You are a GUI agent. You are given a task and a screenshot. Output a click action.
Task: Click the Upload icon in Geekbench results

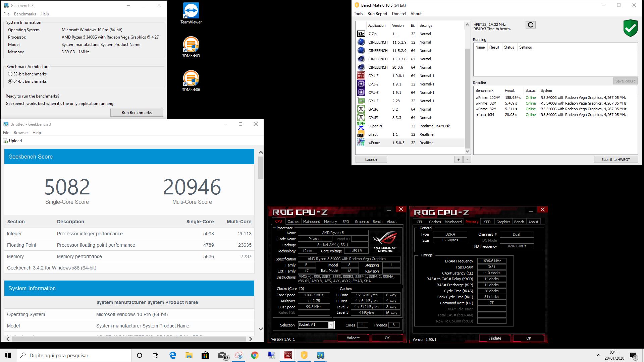tap(5, 141)
